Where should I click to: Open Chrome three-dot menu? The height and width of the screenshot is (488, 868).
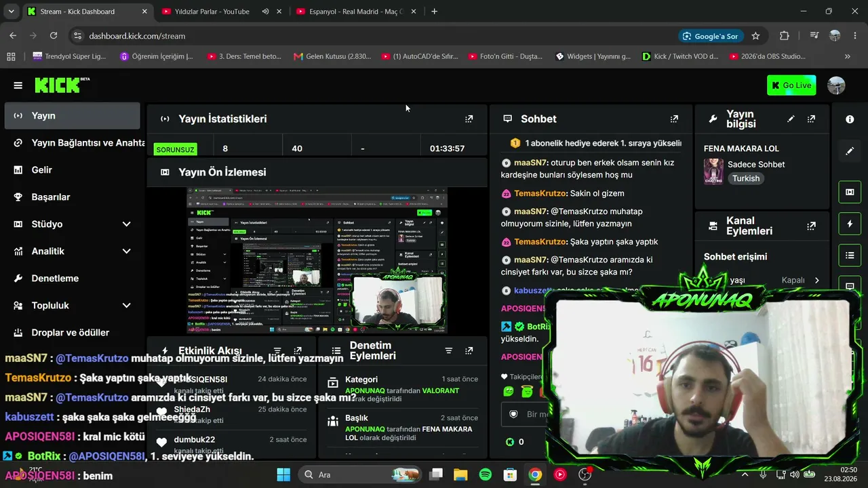click(856, 36)
